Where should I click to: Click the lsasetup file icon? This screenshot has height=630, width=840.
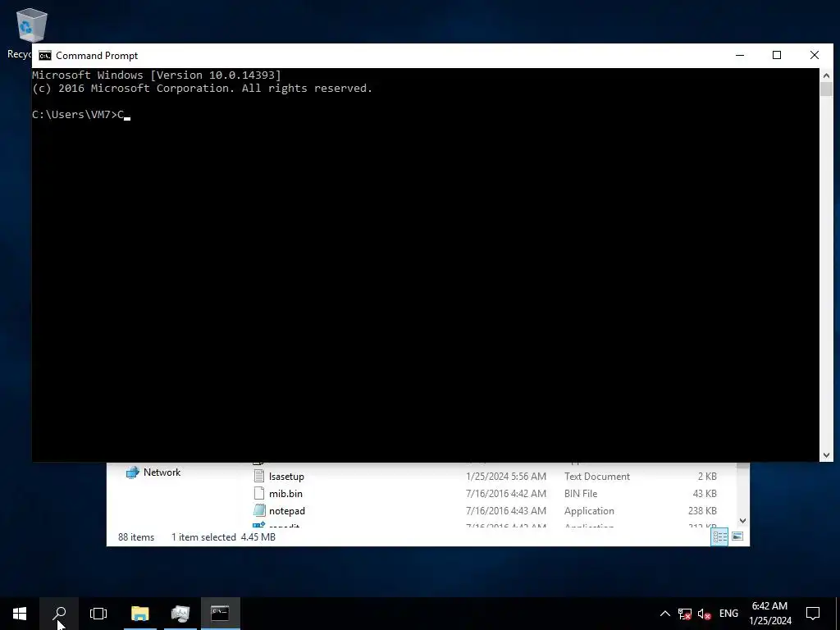pos(259,476)
